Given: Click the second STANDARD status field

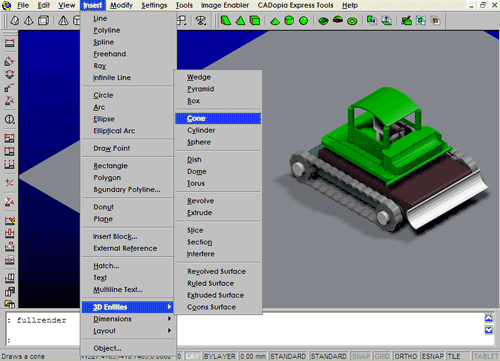Looking at the screenshot, I should click(328, 356).
